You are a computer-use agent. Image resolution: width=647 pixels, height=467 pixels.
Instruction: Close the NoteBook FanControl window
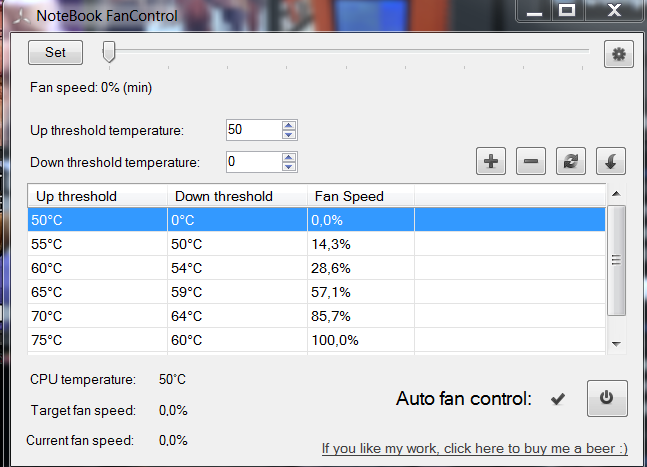[x=614, y=11]
